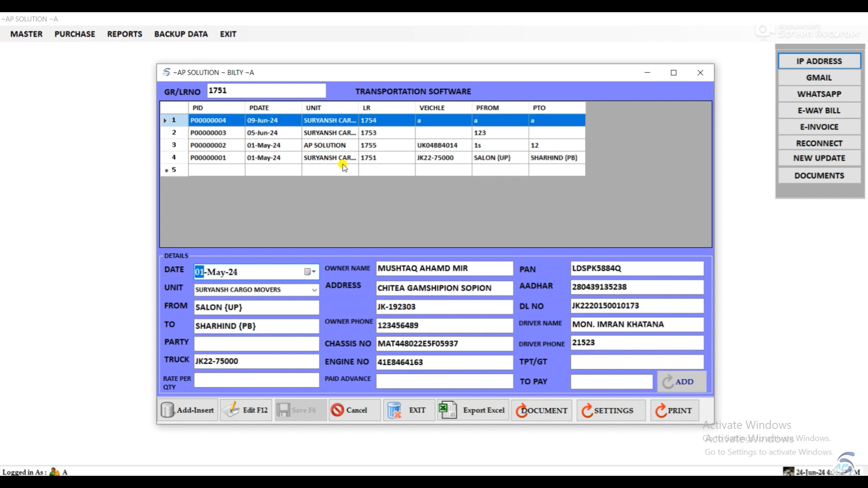Click the SETTINGS red arrow icon
Screen dimensions: 868x488
pyautogui.click(x=587, y=410)
